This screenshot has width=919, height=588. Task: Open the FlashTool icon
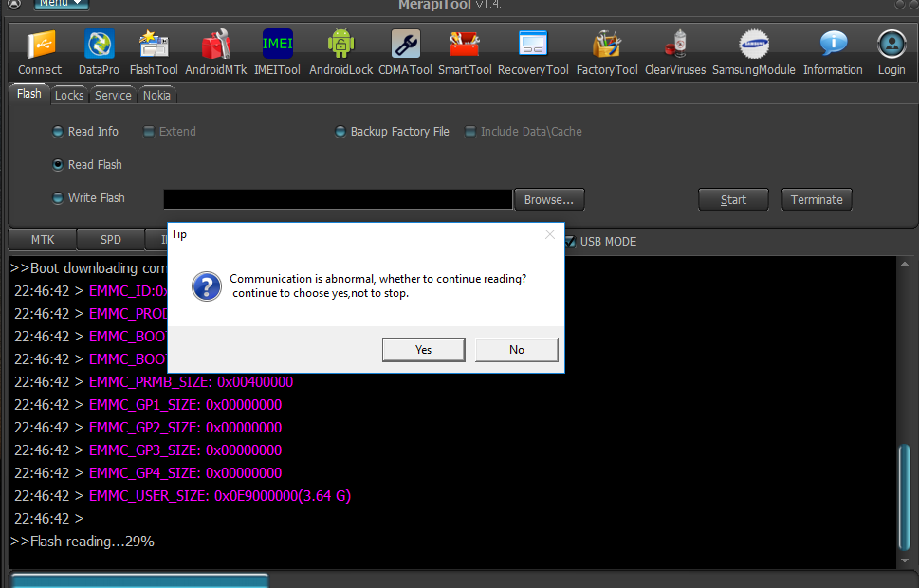154,45
